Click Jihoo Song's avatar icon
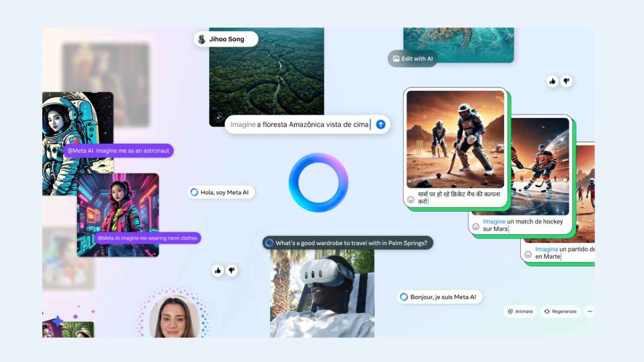This screenshot has width=644, height=362. pyautogui.click(x=201, y=39)
